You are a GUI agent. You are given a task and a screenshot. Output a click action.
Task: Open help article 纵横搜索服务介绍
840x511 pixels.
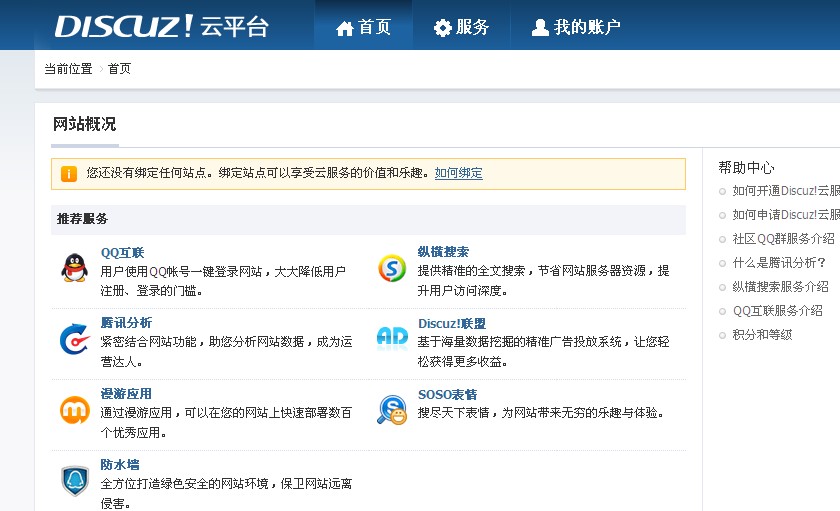pyautogui.click(x=781, y=287)
